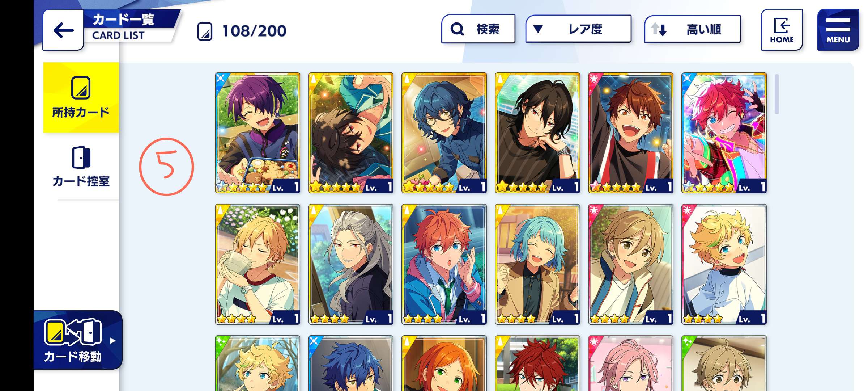Select the blue-haired glasses character card
Screen dimensions: 868x391
444,133
